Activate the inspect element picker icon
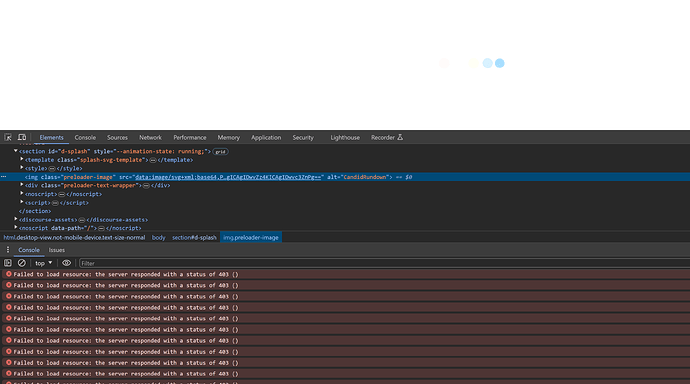The image size is (690, 384). [x=8, y=137]
